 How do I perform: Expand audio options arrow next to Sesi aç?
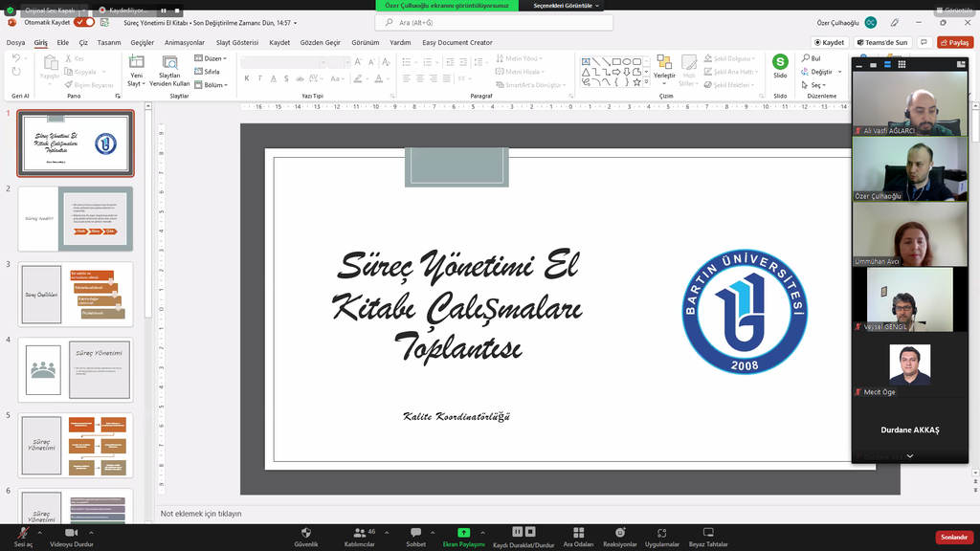click(x=39, y=533)
